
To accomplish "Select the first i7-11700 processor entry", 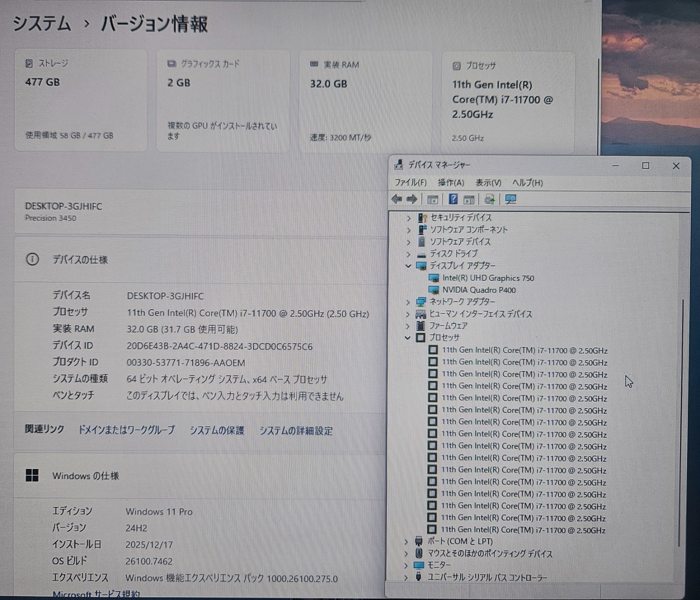I will (x=524, y=350).
